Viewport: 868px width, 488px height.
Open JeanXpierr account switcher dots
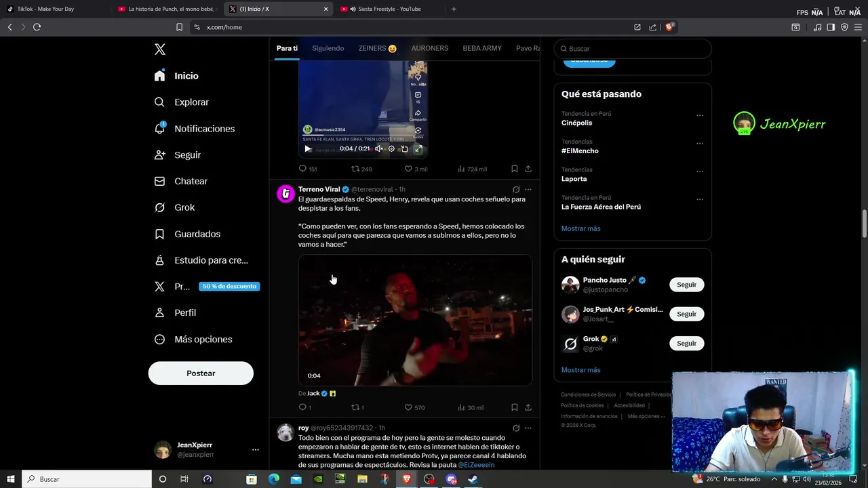point(256,449)
